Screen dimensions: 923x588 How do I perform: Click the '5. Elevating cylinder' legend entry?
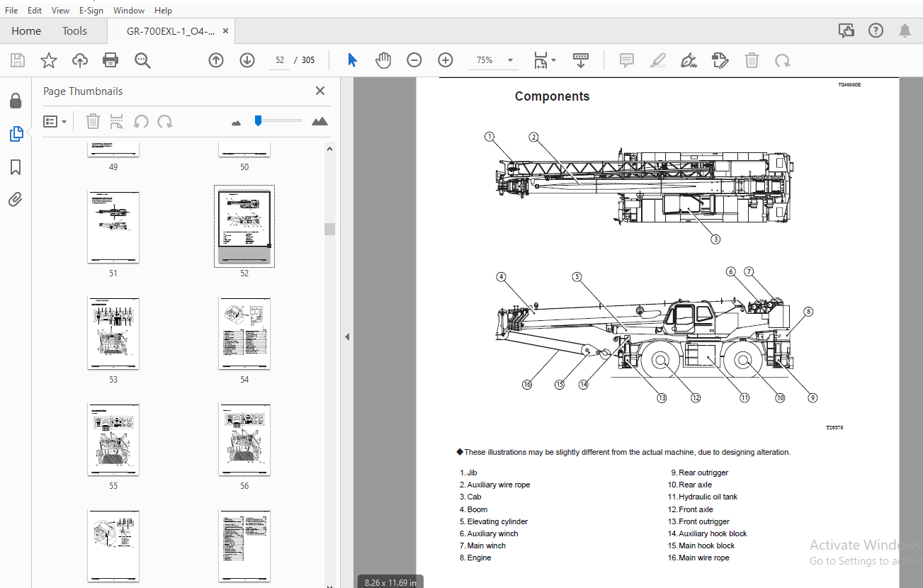tap(494, 521)
